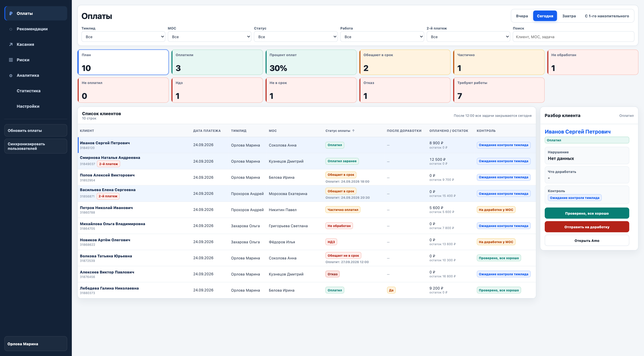Click 2-й платеж badge on Васильева row
644x356 pixels.
click(108, 196)
